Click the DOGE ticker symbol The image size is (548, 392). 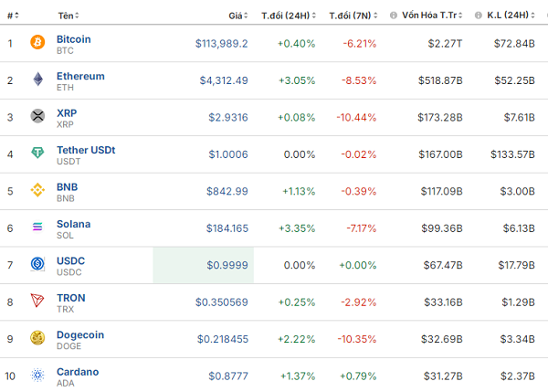(x=68, y=346)
